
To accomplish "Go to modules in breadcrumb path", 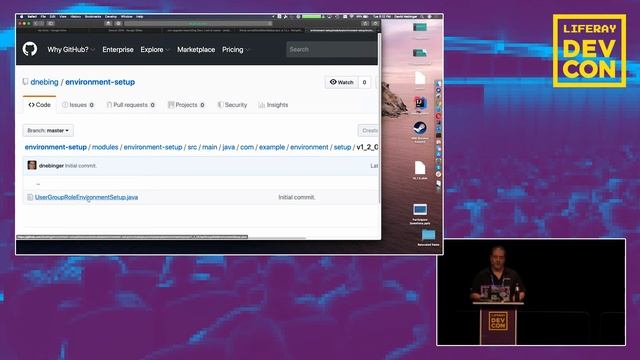I will (x=105, y=147).
